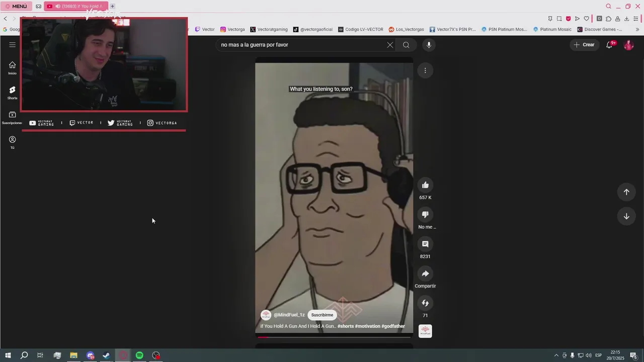Open the Discover Games bookmark
Viewport: 644px width, 362px height.
(600, 29)
